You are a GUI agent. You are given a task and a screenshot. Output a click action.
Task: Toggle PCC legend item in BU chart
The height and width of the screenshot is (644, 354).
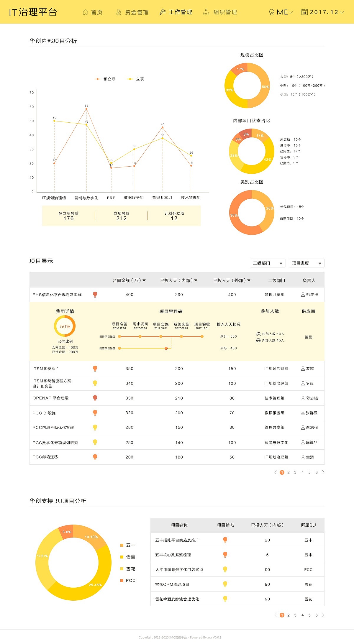[x=128, y=581]
